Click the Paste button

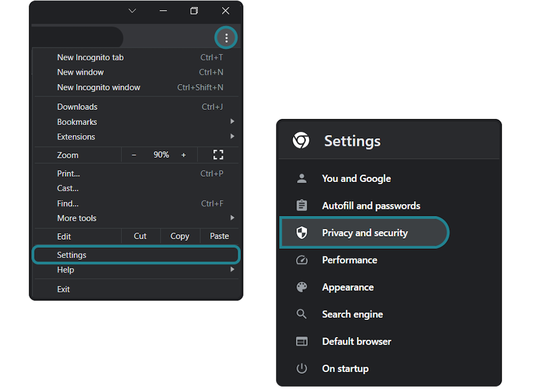(x=219, y=236)
